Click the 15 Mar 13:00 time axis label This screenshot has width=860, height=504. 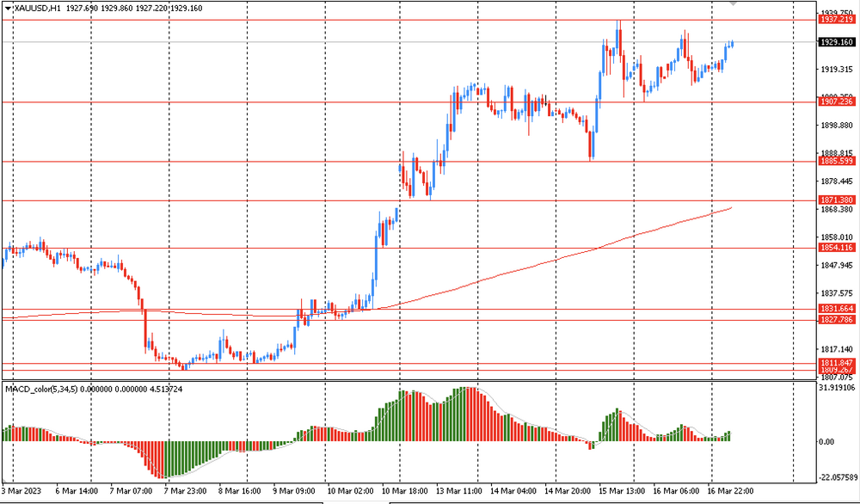pos(622,490)
